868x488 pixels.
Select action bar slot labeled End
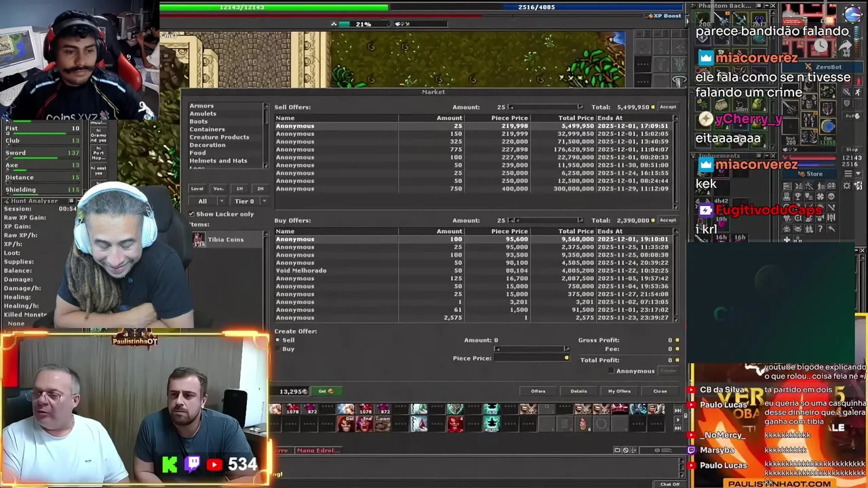364,424
